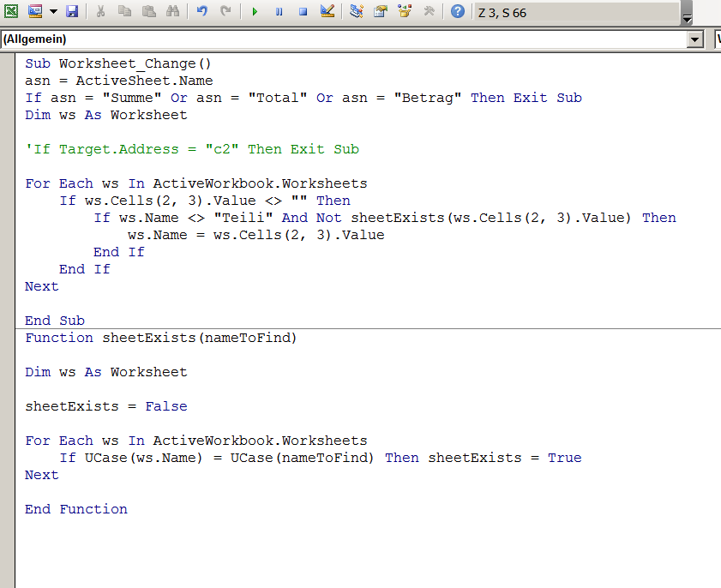
Task: Click the word "Total" in the If line
Action: (277, 98)
